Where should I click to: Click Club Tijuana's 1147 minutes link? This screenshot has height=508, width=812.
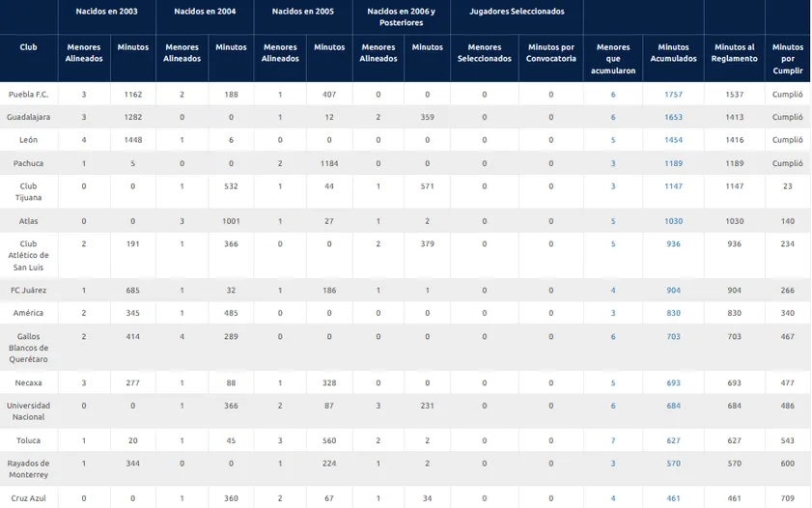pyautogui.click(x=673, y=186)
